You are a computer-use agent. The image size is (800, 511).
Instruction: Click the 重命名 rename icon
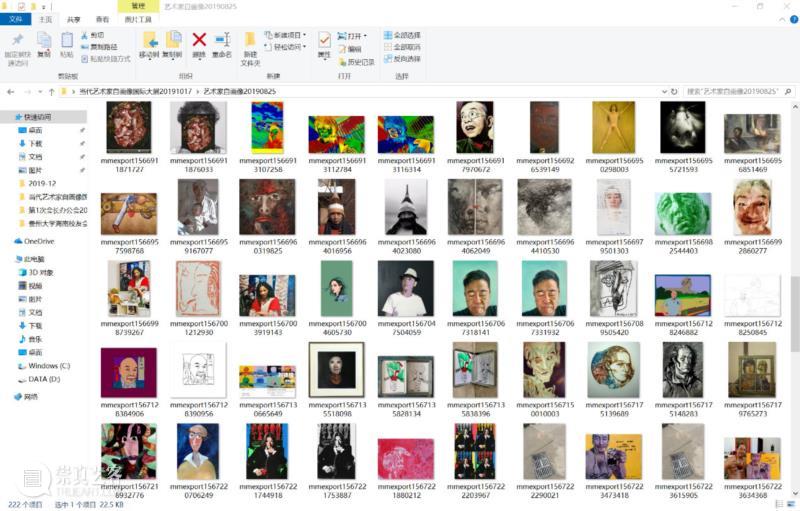(x=222, y=40)
